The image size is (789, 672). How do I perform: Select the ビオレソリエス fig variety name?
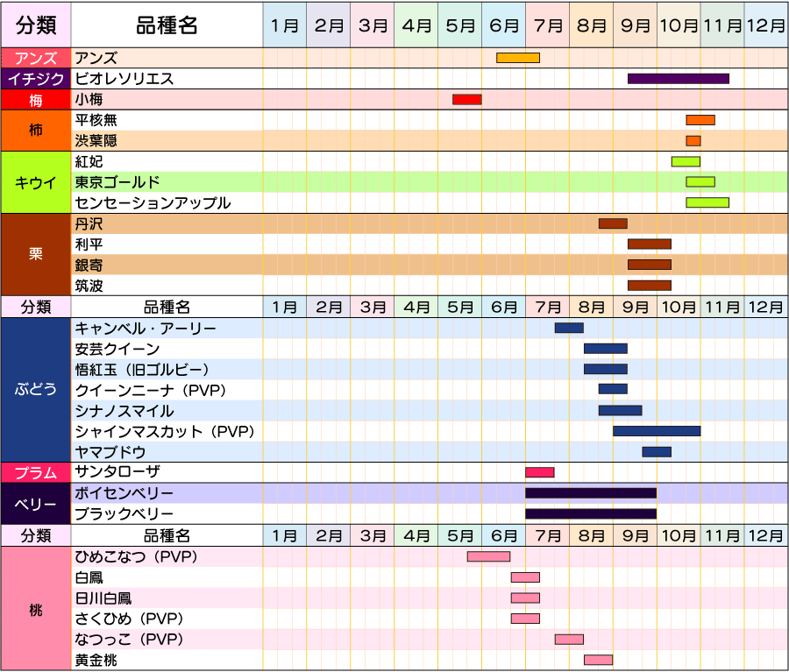coord(124,79)
